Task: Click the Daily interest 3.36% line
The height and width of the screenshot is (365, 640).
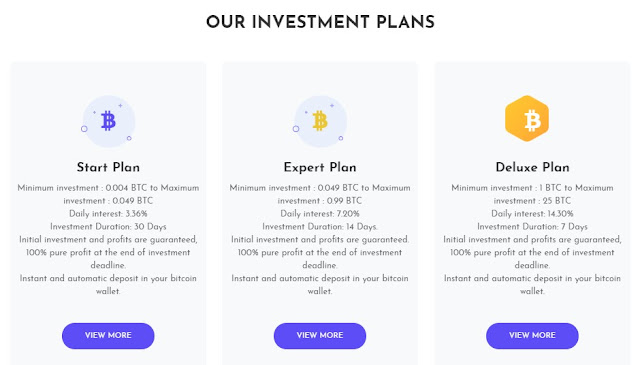Action: tap(108, 214)
